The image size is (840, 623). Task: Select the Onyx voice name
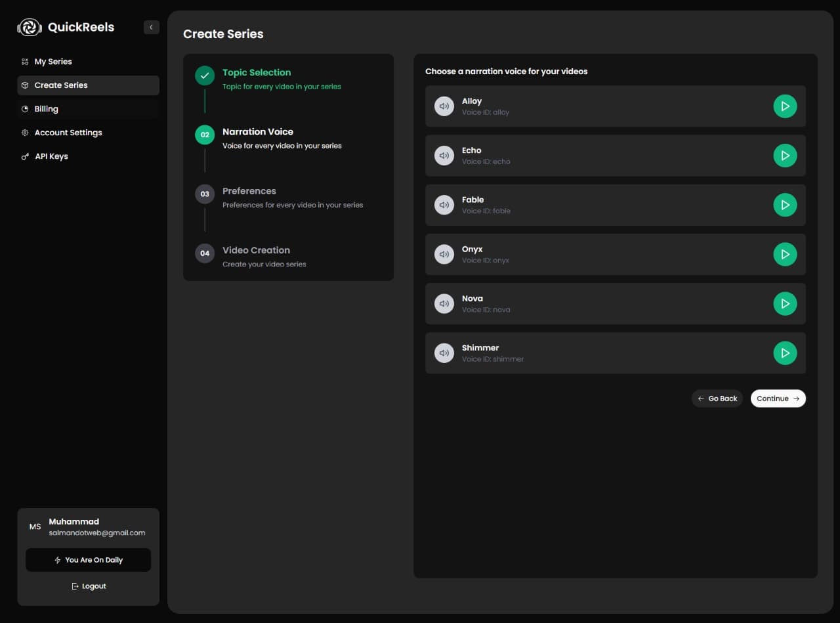coord(472,249)
